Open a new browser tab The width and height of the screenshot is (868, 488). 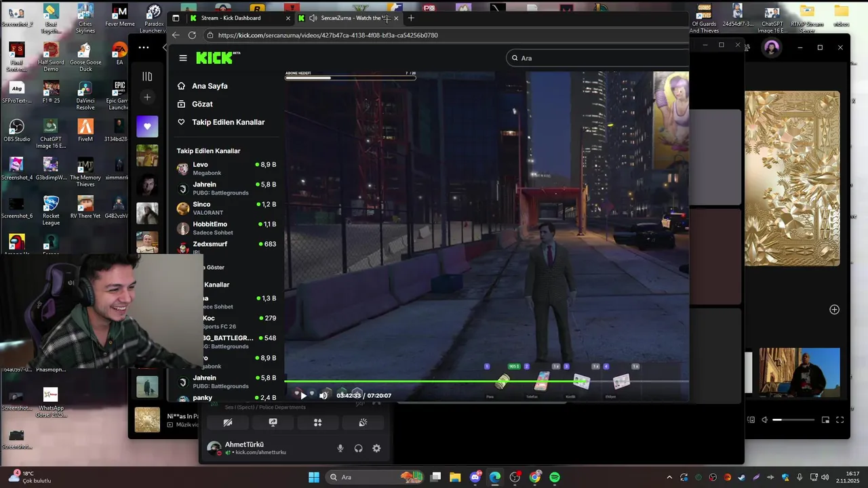[x=410, y=18]
